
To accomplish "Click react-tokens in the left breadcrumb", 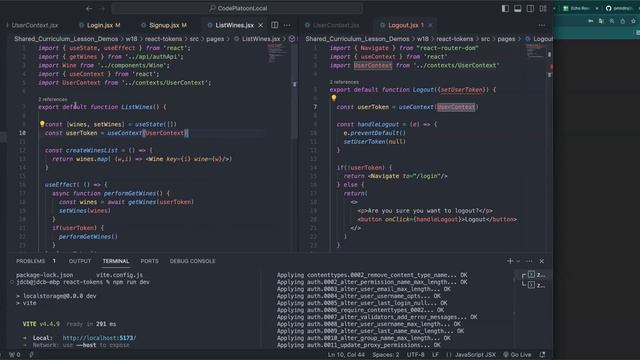I will (x=163, y=39).
